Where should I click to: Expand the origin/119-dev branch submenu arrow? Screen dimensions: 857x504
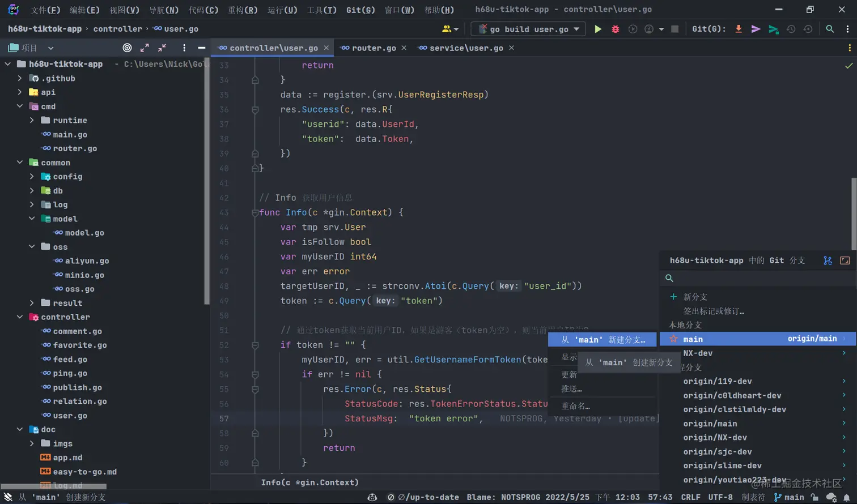click(844, 381)
